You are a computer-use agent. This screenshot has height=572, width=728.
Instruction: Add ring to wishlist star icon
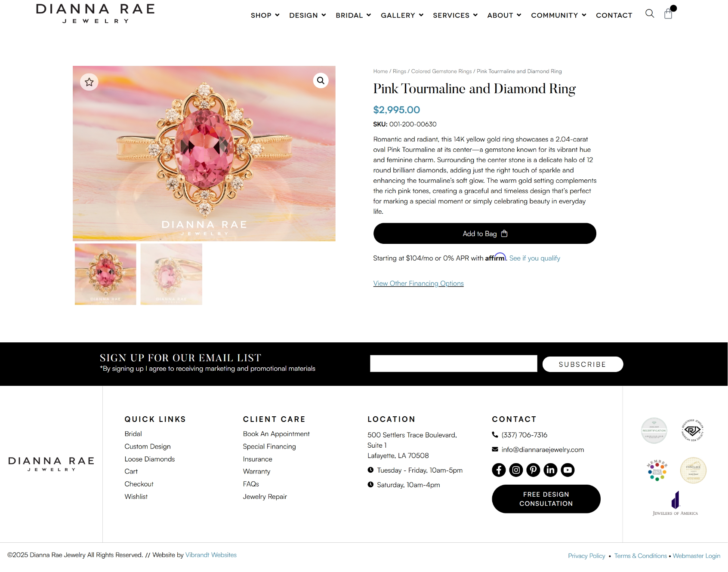pos(89,82)
